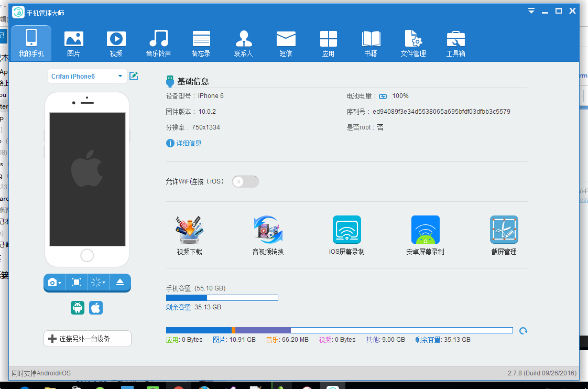Open 文件管理 file manager
Screen dimensions: 588x389
coord(413,43)
